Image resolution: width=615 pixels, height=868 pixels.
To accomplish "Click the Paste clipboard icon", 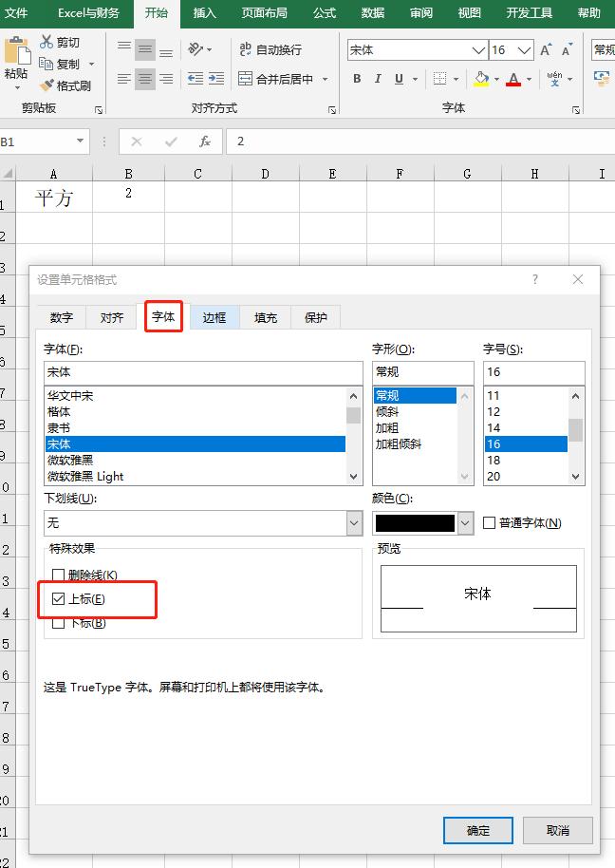I will pos(16,51).
